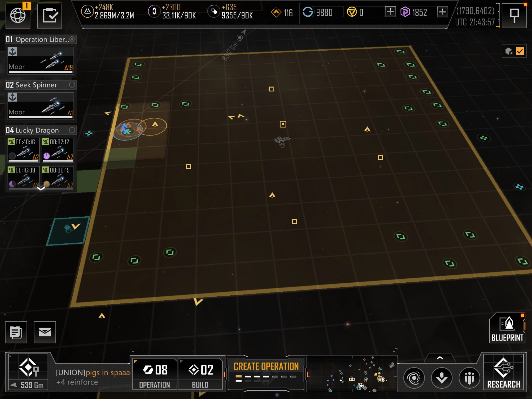Expand the bottom right panel up-chevron

pyautogui.click(x=440, y=358)
